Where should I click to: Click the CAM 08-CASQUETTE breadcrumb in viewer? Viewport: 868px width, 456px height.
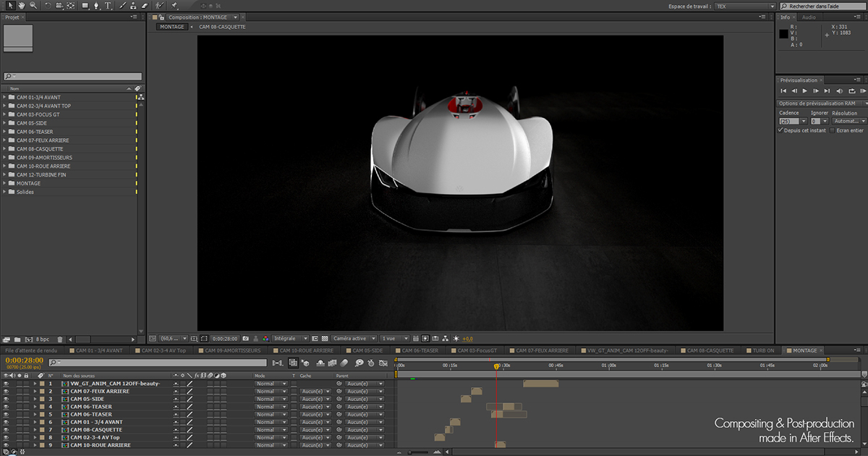click(x=222, y=27)
